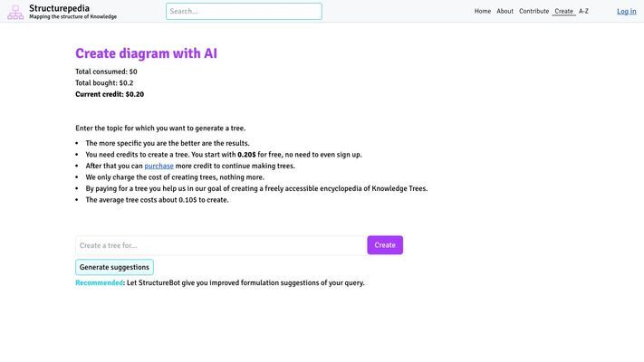Click the purple Create button
This screenshot has height=362, width=644.
point(385,245)
